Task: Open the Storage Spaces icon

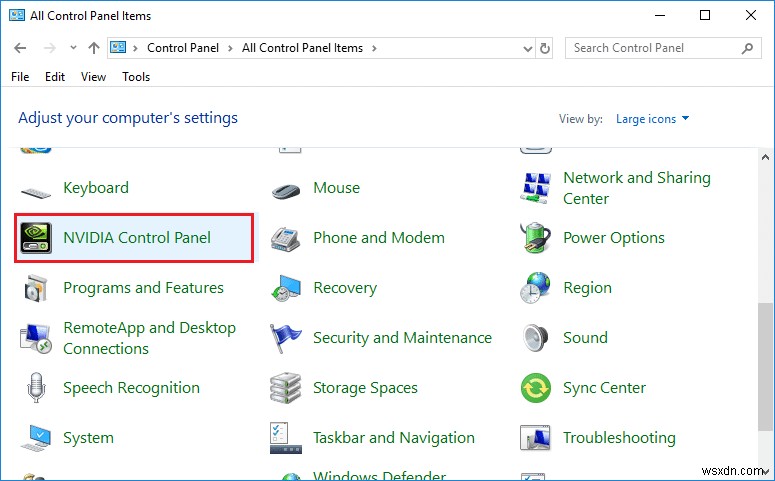Action: pyautogui.click(x=286, y=388)
